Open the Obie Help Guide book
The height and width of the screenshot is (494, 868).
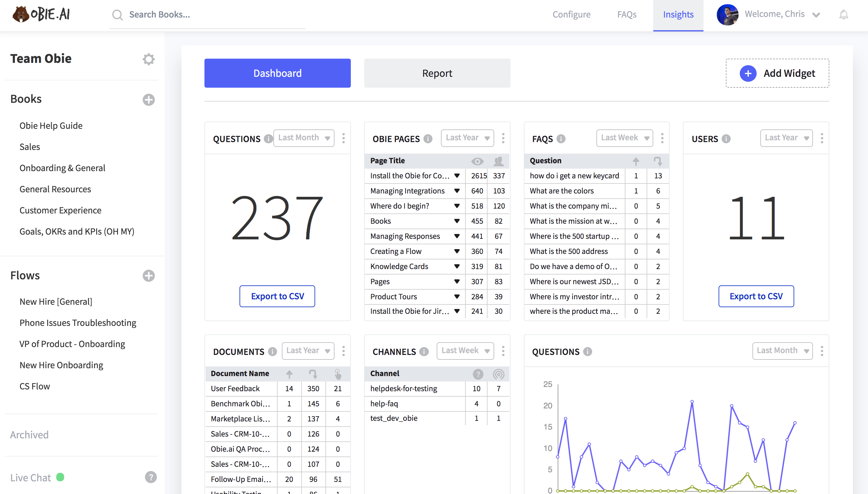tap(51, 125)
